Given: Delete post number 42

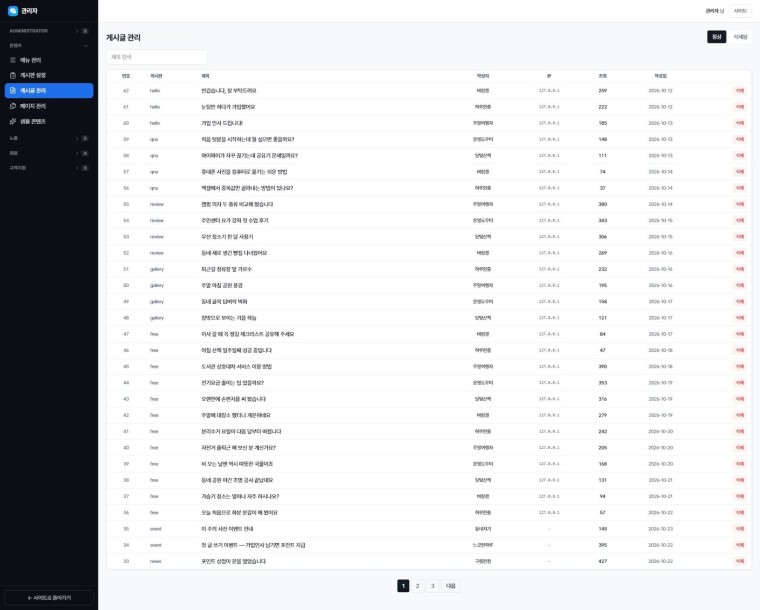Looking at the screenshot, I should coord(740,415).
